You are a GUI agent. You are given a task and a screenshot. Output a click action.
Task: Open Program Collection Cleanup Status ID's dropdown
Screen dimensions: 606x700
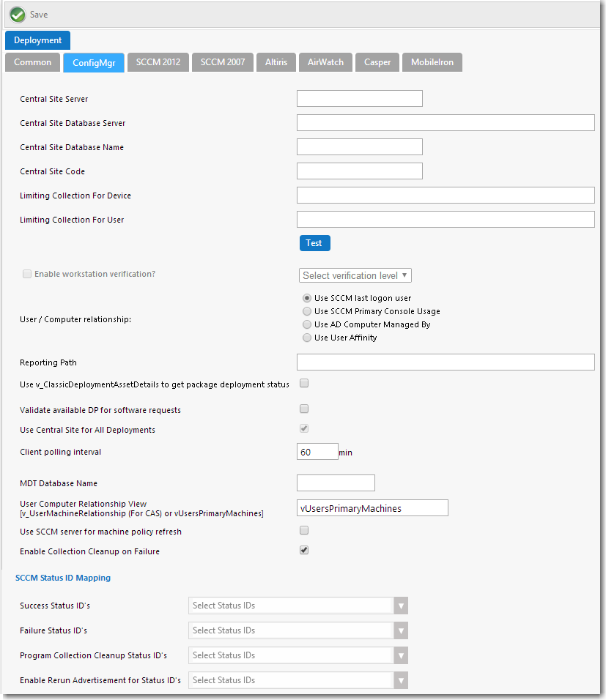[401, 656]
